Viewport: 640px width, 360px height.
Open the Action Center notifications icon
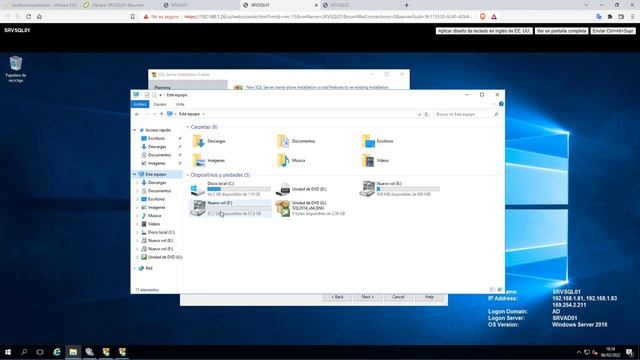coord(629,352)
